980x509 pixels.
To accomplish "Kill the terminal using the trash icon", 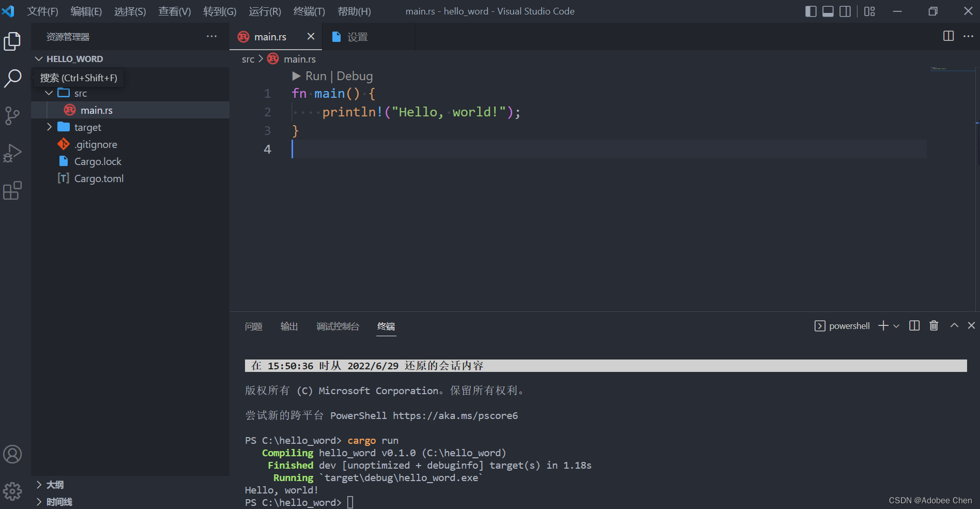I will coord(933,325).
